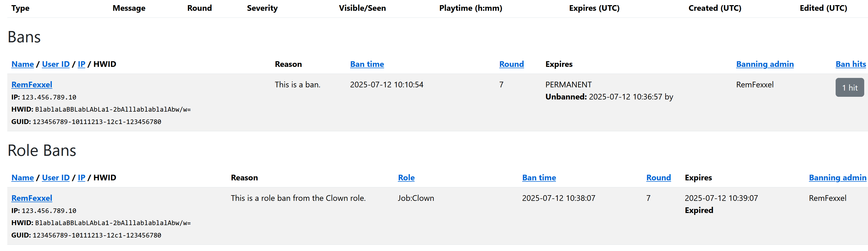
Task: Sort Role Bans by Banning admin
Action: pyautogui.click(x=837, y=178)
